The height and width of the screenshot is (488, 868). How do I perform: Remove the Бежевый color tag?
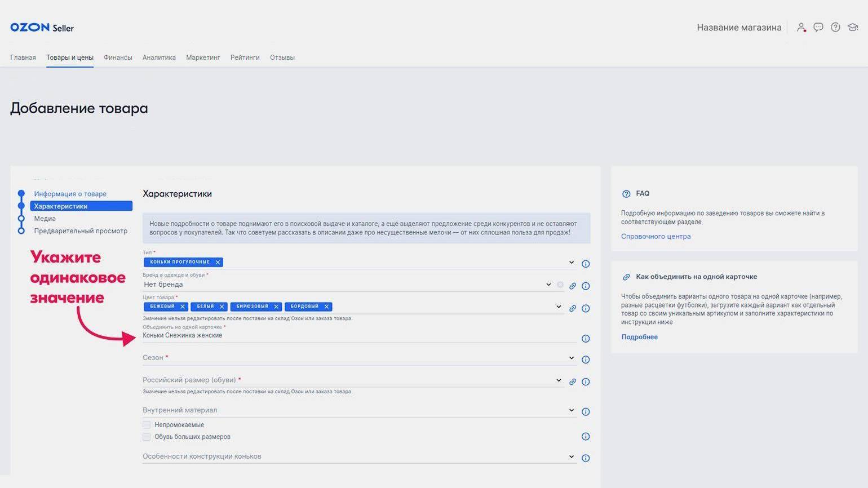pos(183,307)
